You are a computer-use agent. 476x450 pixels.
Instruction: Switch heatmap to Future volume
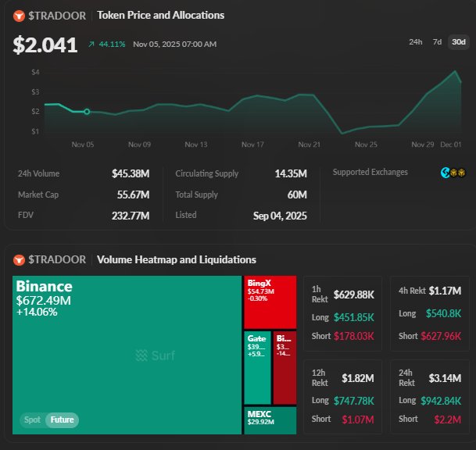(62, 420)
